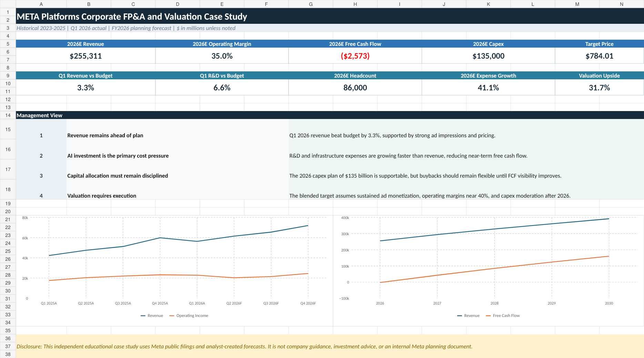Click the 31.7% valuation upside value
Image resolution: width=644 pixels, height=358 pixels.
tap(599, 88)
